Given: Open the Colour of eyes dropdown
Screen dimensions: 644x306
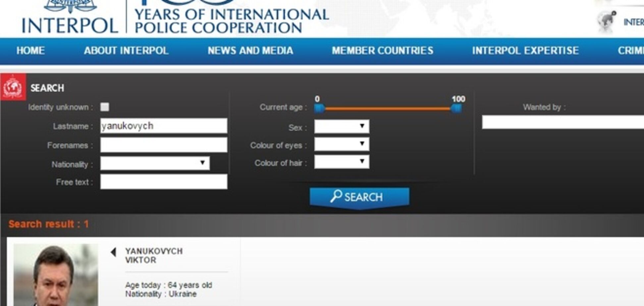Looking at the screenshot, I should coord(342,144).
